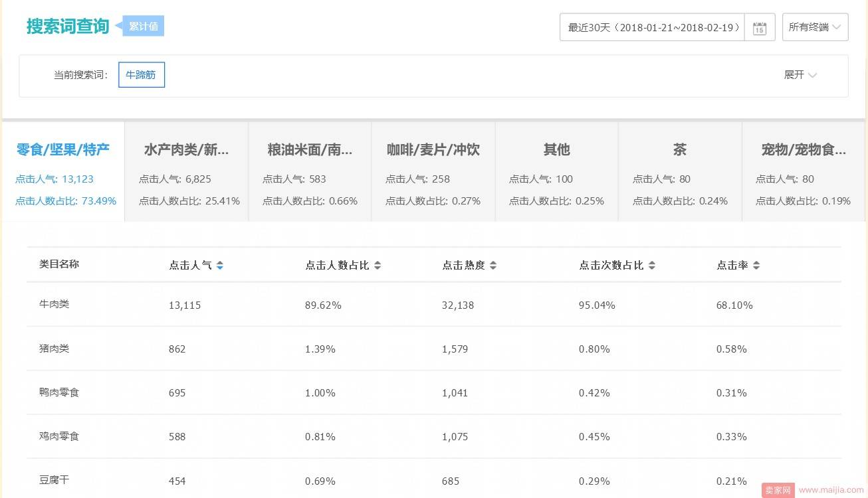
Task: Click the 95.04% value in 牛肉类 row
Action: click(x=597, y=305)
